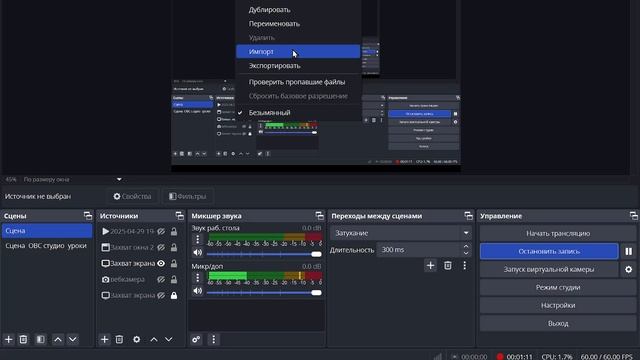Open audio mixer options three-dot menu
Screen dimensions: 640x360
click(213, 339)
